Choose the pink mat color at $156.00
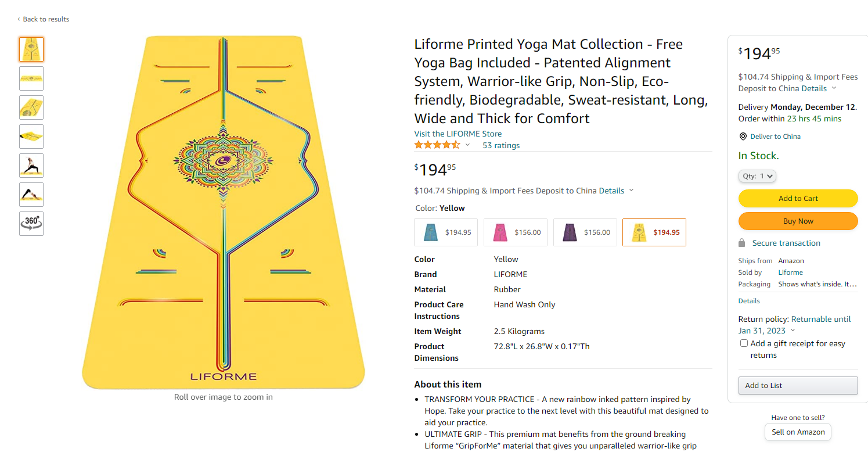Viewport: 868px width, 452px height. [516, 232]
